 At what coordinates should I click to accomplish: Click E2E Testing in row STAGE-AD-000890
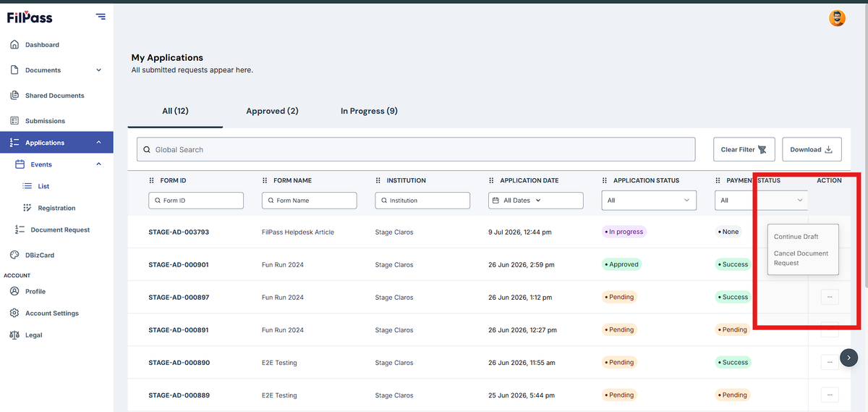pos(279,362)
